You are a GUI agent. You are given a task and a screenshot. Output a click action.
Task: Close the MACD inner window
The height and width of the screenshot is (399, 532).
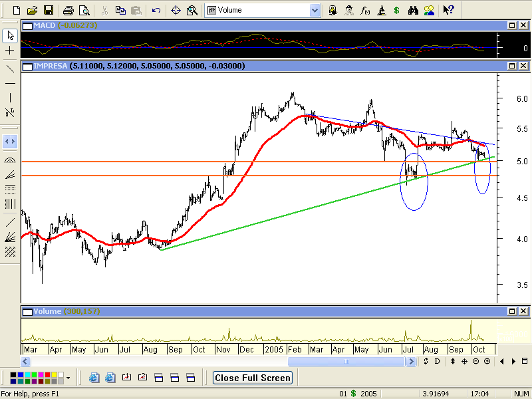(x=523, y=25)
